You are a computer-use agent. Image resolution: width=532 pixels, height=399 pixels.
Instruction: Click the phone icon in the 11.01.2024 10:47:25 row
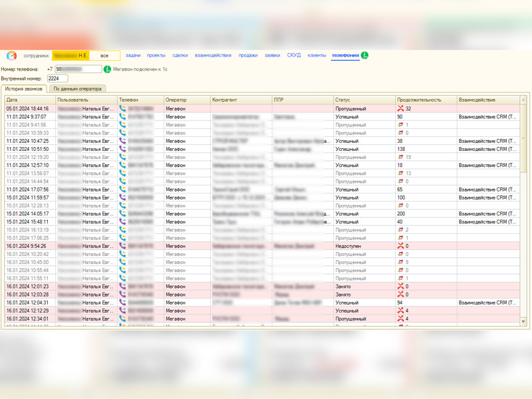pos(122,141)
